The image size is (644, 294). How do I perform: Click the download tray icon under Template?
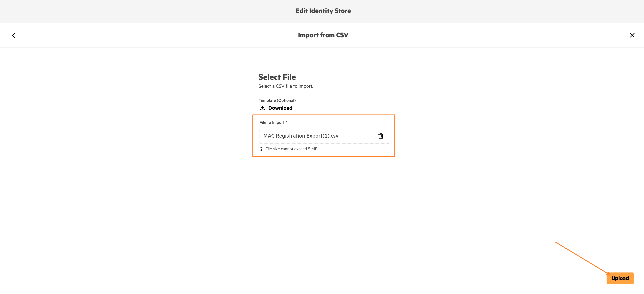pyautogui.click(x=262, y=108)
